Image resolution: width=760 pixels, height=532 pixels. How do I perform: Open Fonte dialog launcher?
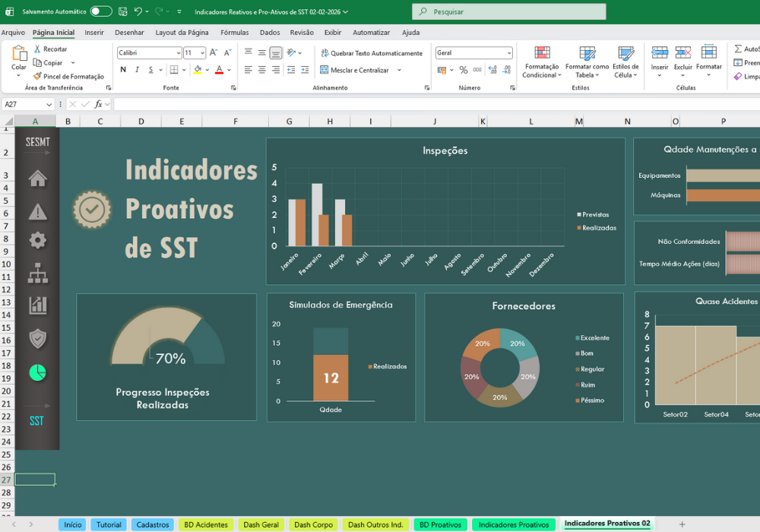[x=233, y=87]
